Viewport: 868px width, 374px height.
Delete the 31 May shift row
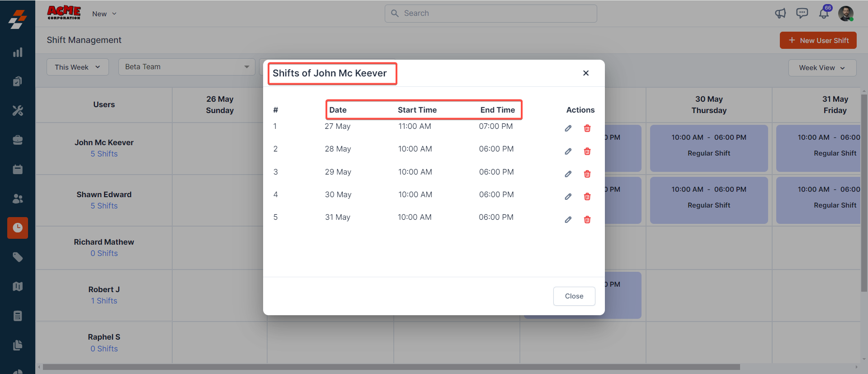(x=587, y=220)
